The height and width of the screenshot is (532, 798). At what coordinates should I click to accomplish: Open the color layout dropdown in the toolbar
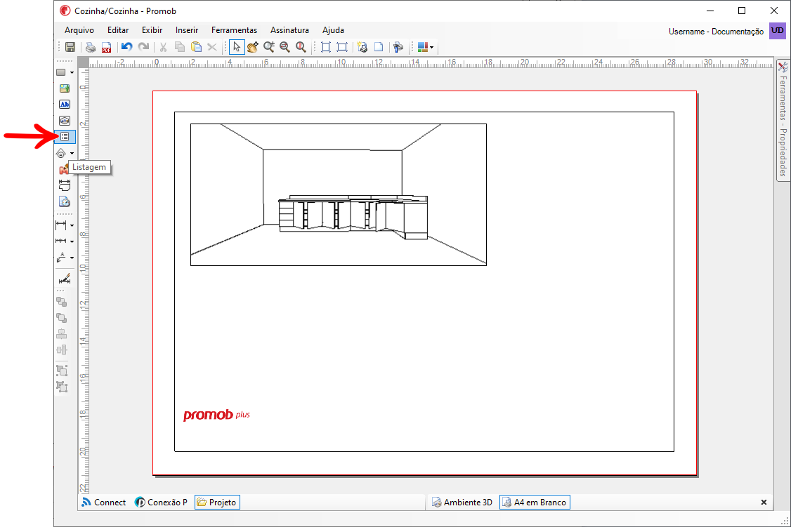click(426, 47)
